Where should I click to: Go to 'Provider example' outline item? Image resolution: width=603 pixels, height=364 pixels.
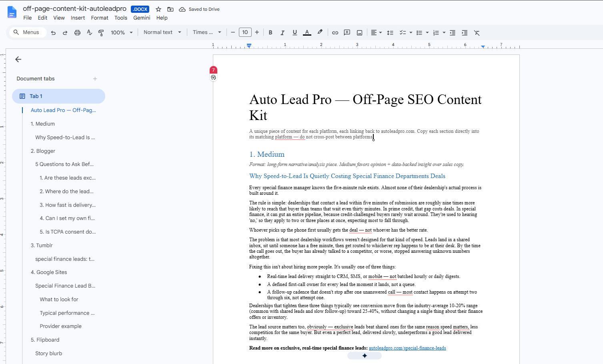click(x=60, y=326)
